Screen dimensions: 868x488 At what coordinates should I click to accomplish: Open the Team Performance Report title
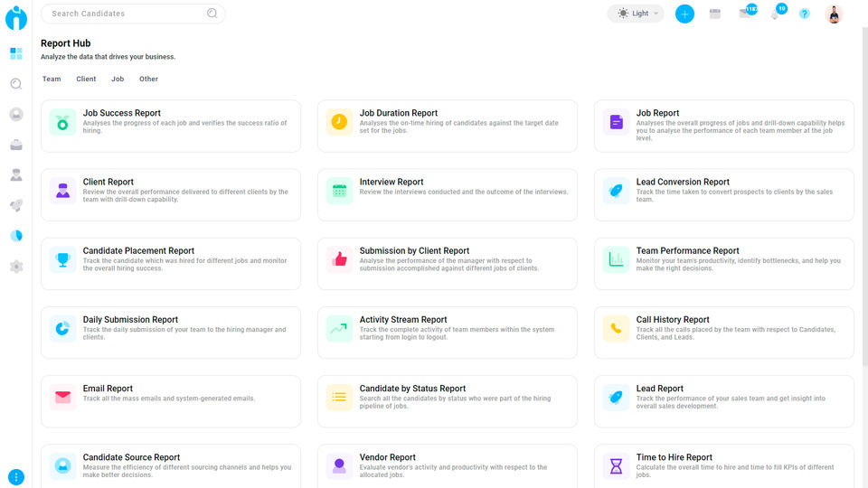687,250
